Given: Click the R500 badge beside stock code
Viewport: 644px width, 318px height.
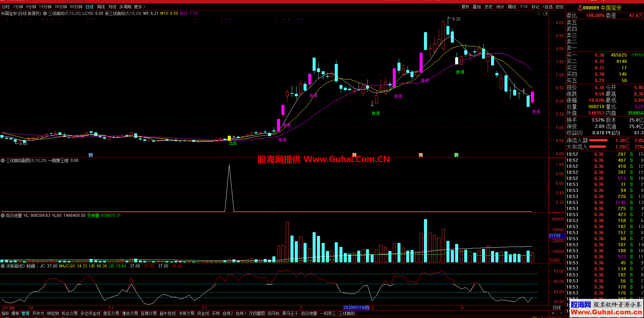Looking at the screenshot, I should pyautogui.click(x=580, y=8).
